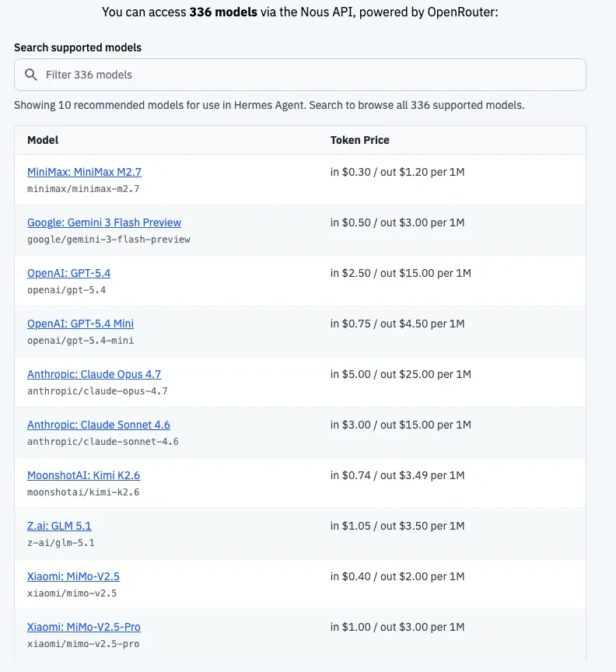Open the Z.ai: GLM 5.1 link
The image size is (616, 672).
[x=59, y=526]
